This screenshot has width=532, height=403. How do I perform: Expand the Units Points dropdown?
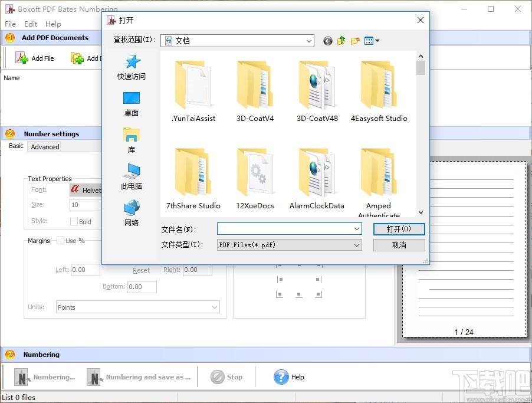click(x=215, y=307)
